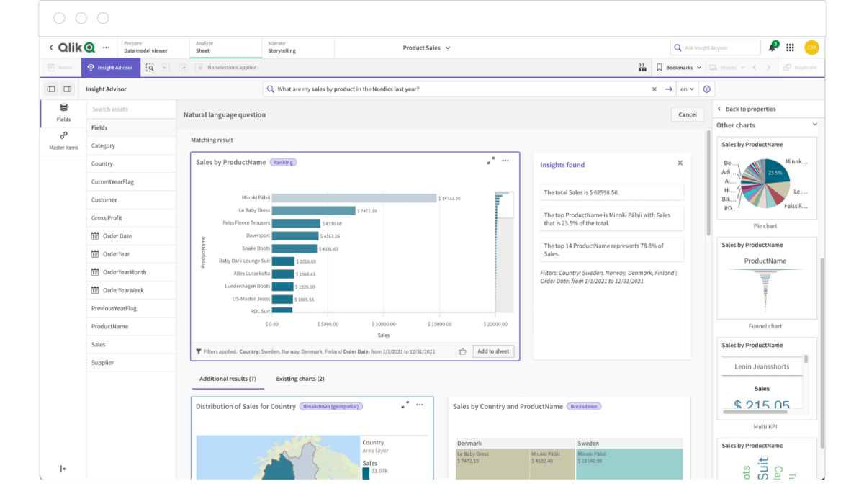Toggle the left assets panel
Viewport: 864px width, 504px height.
pos(51,89)
